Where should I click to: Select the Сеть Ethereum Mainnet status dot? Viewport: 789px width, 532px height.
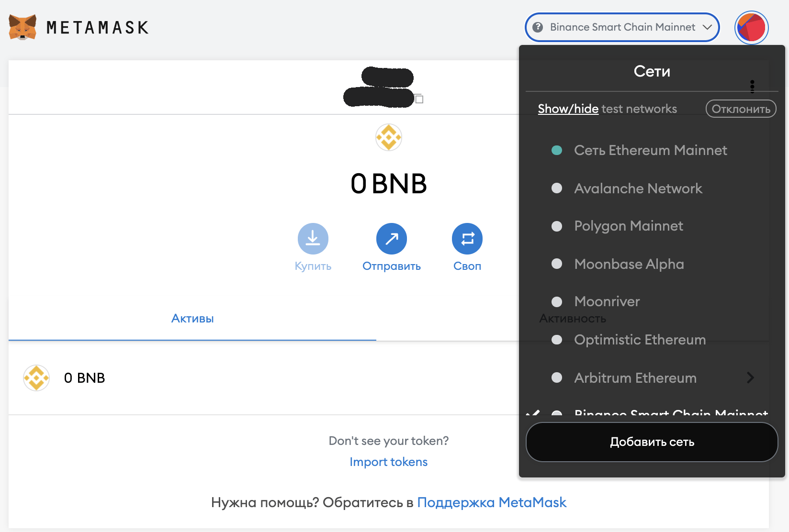click(x=557, y=150)
